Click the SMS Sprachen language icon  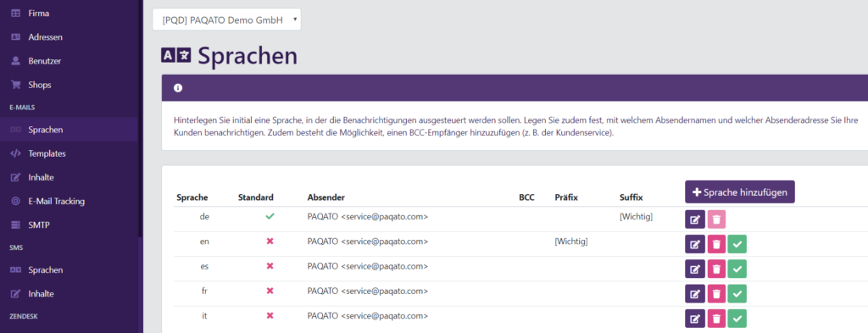pyautogui.click(x=15, y=270)
